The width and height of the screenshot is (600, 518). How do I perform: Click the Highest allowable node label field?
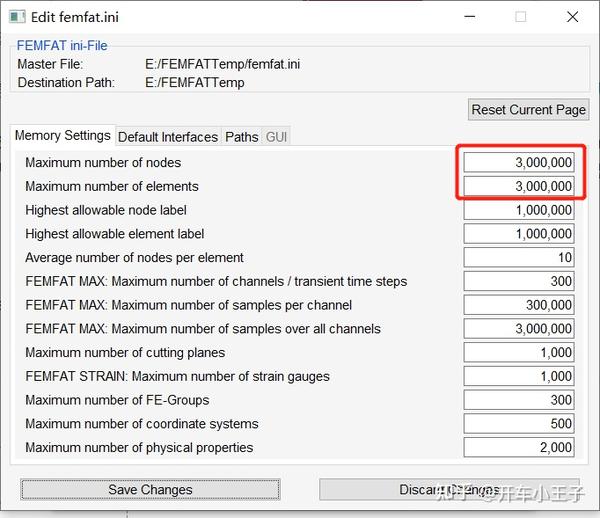[x=519, y=210]
